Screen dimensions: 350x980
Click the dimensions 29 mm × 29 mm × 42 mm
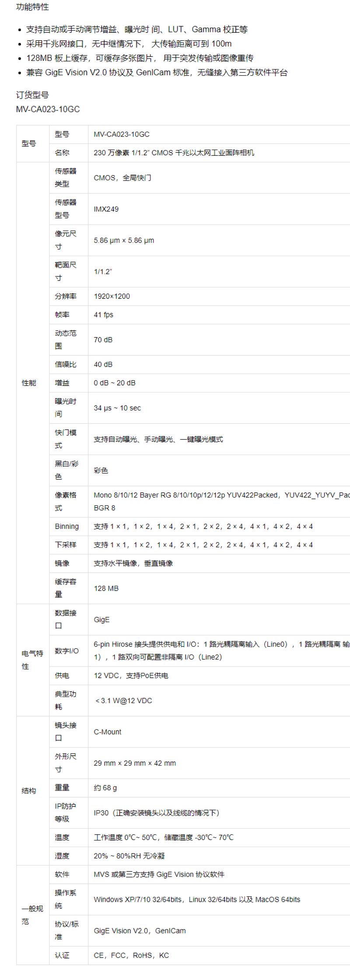[135, 763]
